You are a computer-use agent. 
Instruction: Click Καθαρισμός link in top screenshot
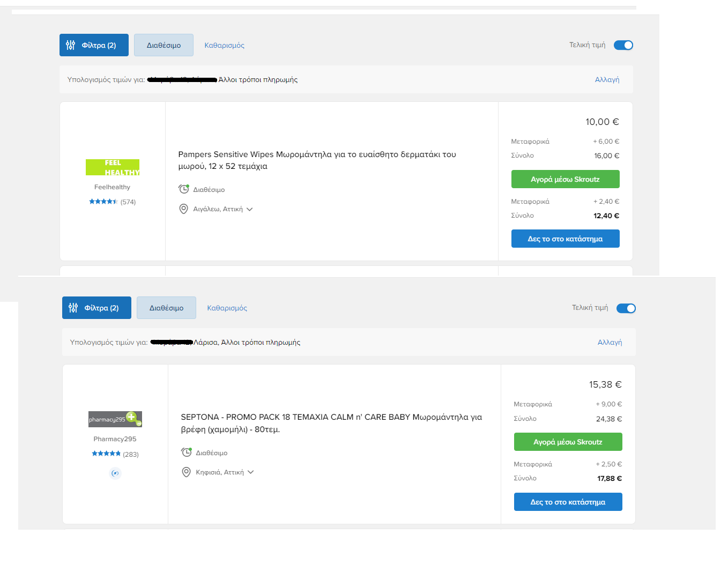coord(224,46)
